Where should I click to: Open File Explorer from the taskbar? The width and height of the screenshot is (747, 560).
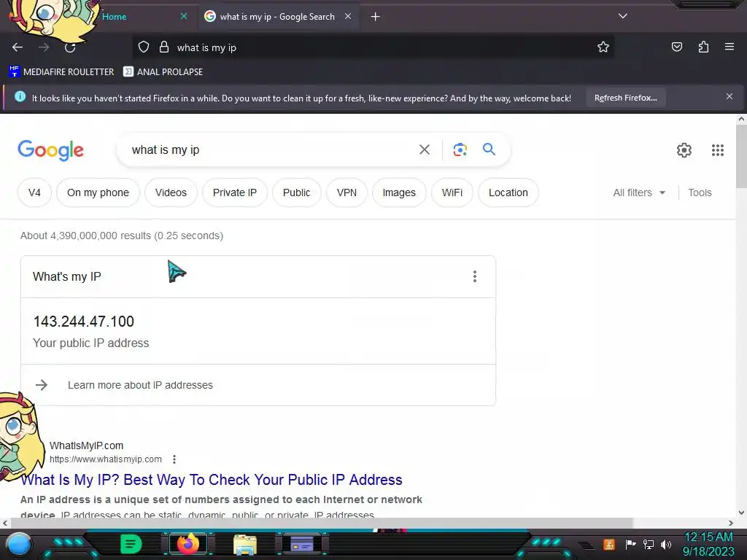(x=245, y=544)
